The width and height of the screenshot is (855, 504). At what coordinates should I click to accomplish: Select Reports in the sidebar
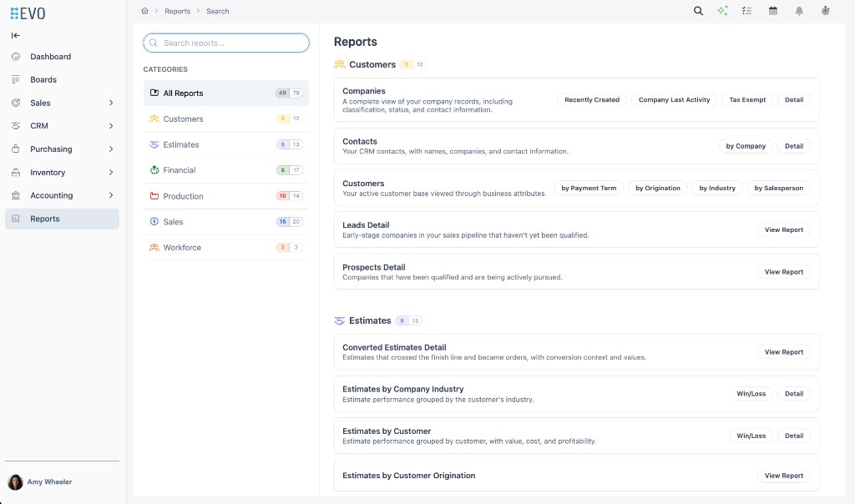[x=62, y=219]
